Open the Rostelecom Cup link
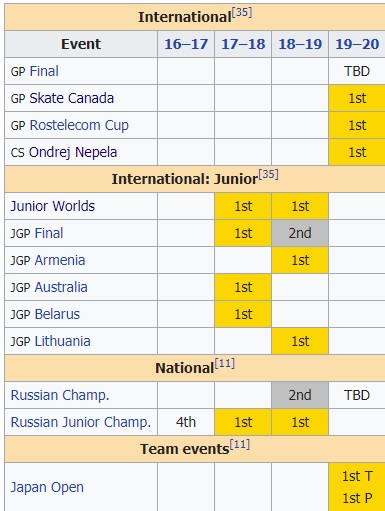The image size is (385, 511). pyautogui.click(x=79, y=125)
